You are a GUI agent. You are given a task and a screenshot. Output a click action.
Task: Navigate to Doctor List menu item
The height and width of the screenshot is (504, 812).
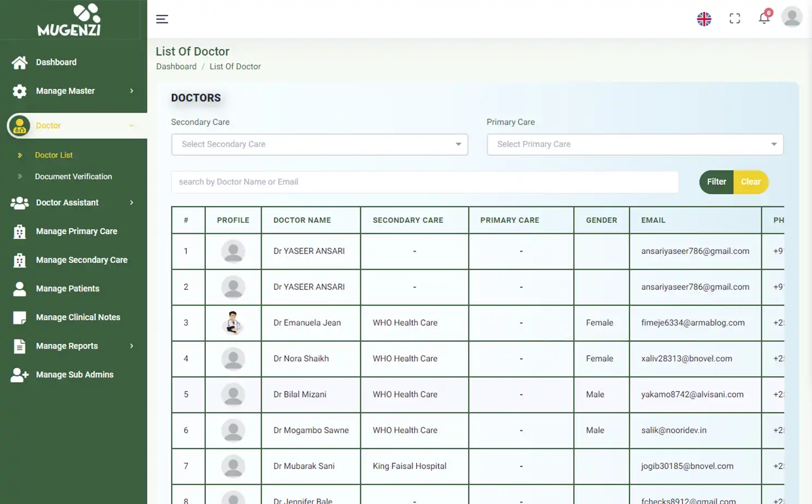pos(54,155)
